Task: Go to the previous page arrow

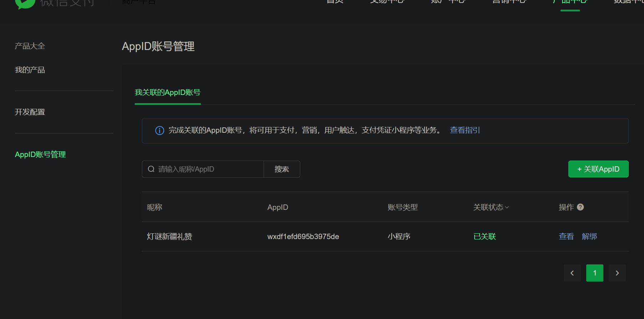Action: (572, 273)
